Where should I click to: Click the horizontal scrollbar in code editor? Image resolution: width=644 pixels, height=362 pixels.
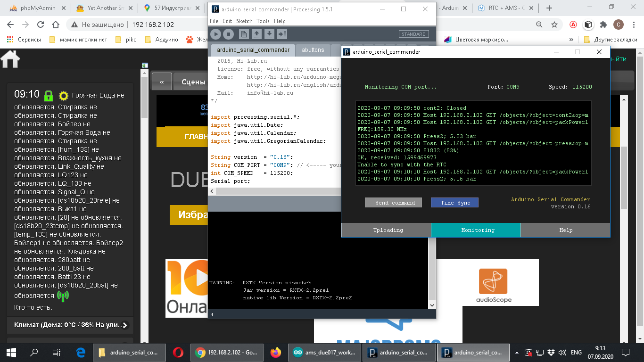coord(273,191)
